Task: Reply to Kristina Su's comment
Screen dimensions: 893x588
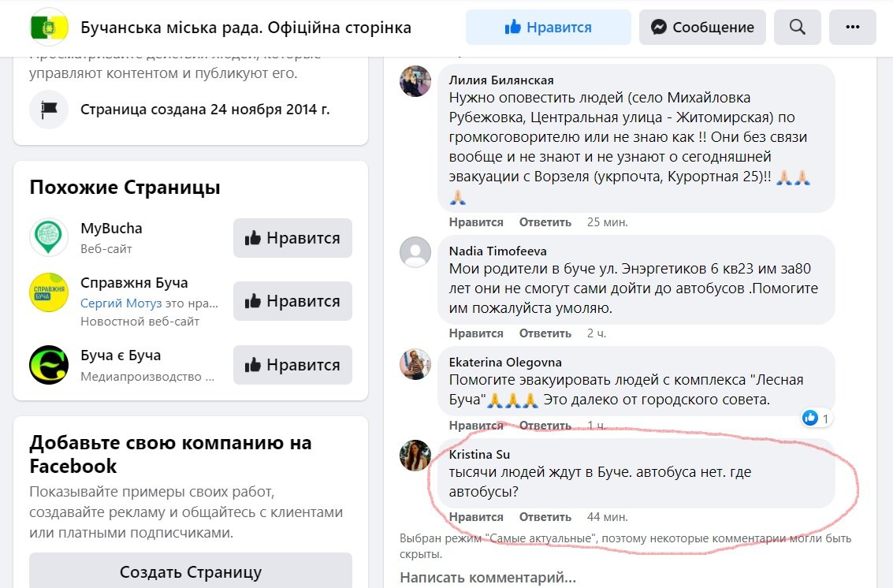Action: pos(545,517)
